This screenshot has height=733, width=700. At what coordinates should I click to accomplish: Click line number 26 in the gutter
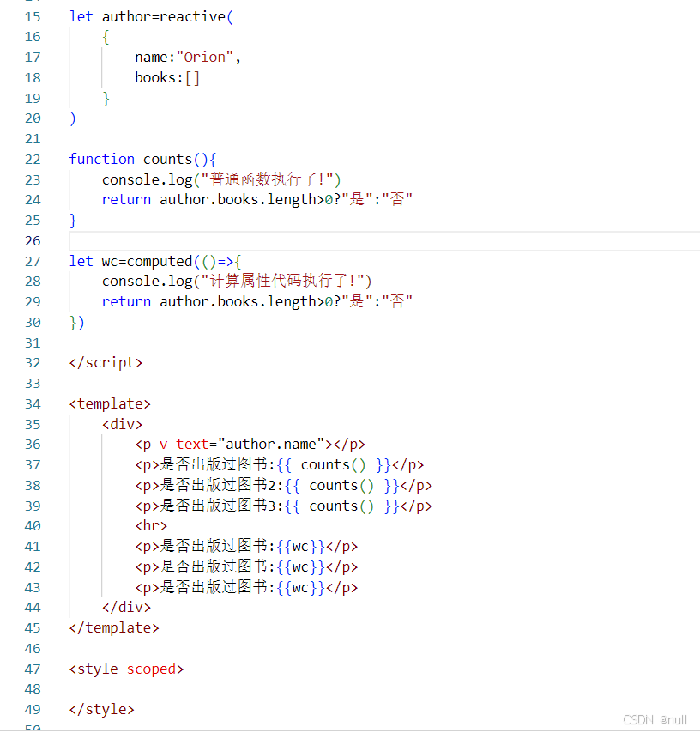33,240
